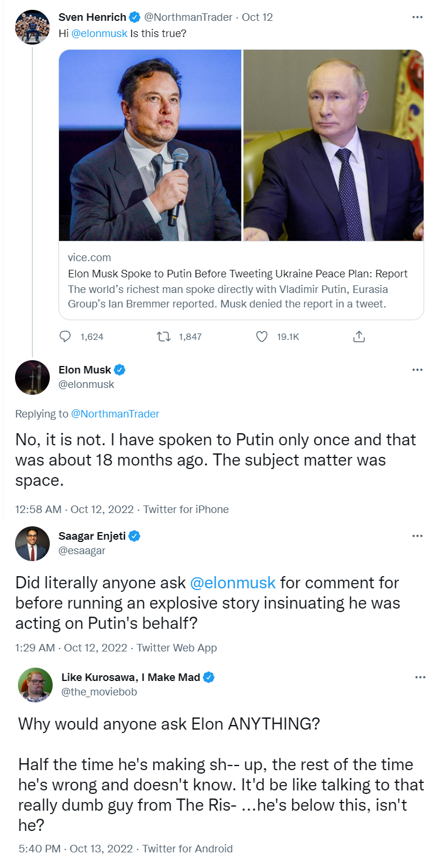Image resolution: width=434 pixels, height=868 pixels.
Task: Click the share icon on Sven Henrich's tweet
Action: pyautogui.click(x=359, y=336)
